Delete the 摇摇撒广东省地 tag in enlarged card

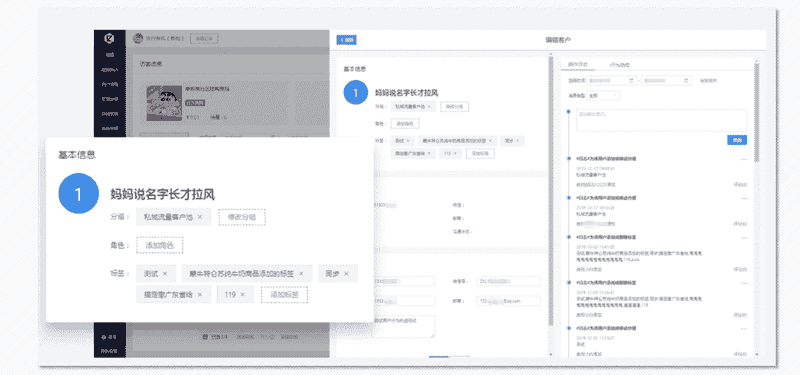click(x=199, y=294)
